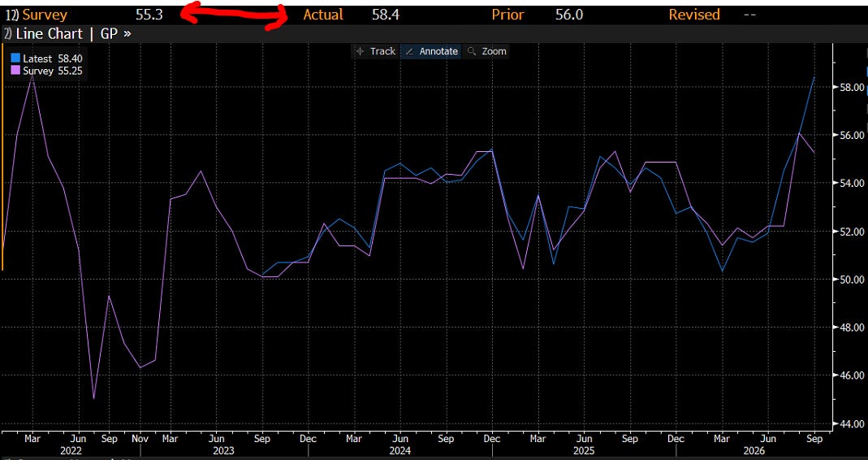Image resolution: width=868 pixels, height=460 pixels.
Task: Click the Actual value 58.4
Action: (x=386, y=15)
